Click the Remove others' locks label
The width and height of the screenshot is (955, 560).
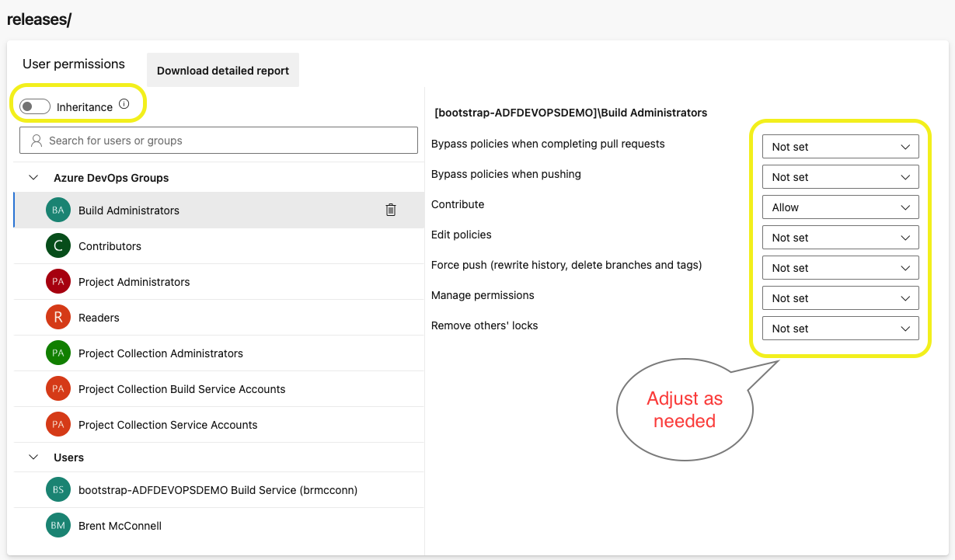(x=485, y=325)
